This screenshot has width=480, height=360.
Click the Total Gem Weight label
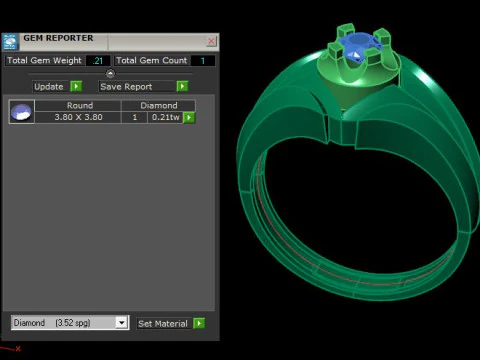tap(44, 60)
